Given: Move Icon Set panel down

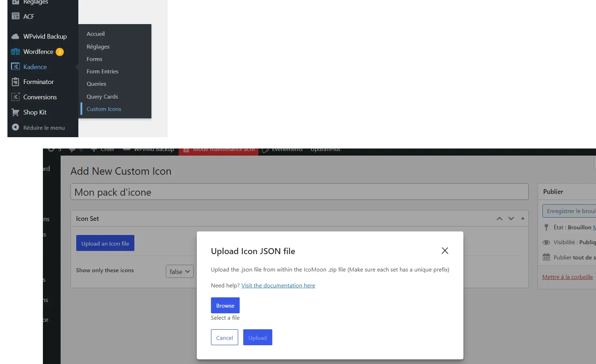Looking at the screenshot, I should click(511, 219).
